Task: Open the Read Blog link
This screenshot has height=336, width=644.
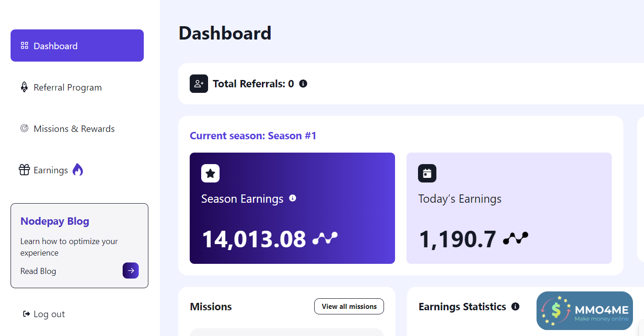Action: (x=38, y=271)
